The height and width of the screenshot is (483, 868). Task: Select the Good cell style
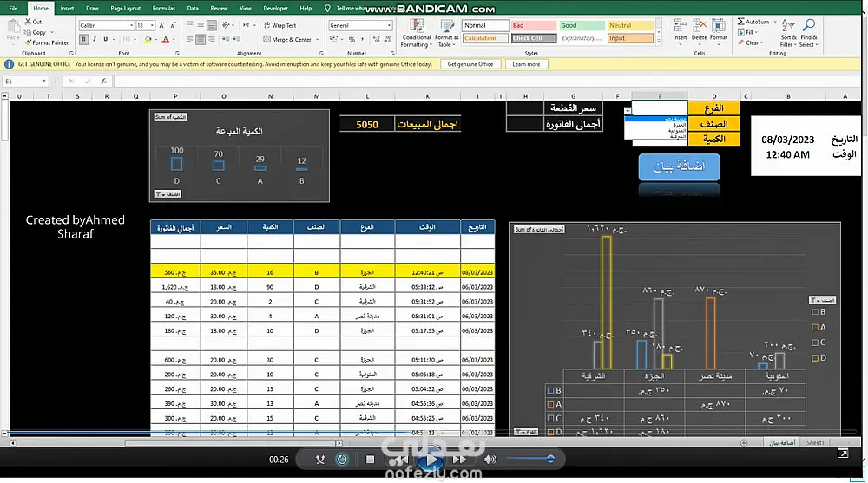point(582,25)
